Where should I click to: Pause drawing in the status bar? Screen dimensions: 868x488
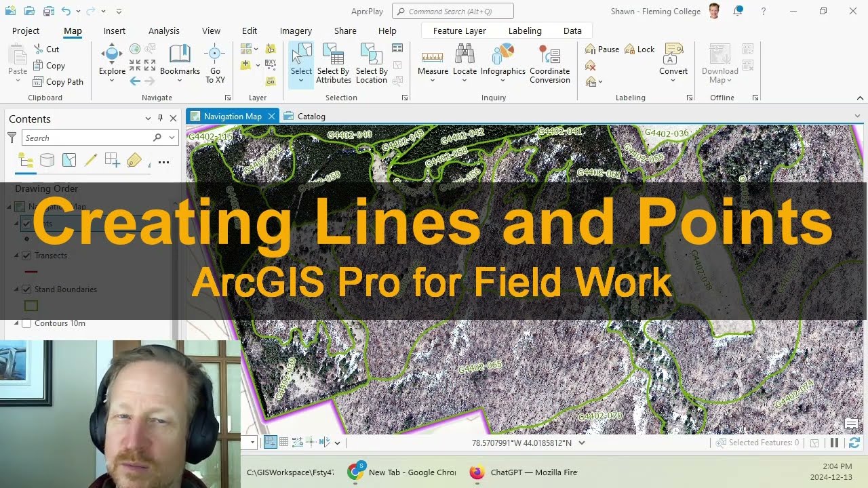tap(835, 443)
